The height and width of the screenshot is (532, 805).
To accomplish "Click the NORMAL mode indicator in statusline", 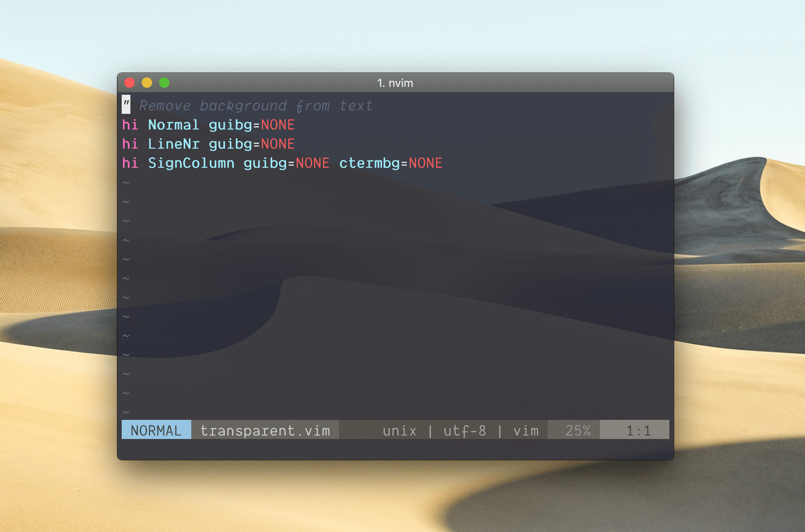I will tap(156, 430).
